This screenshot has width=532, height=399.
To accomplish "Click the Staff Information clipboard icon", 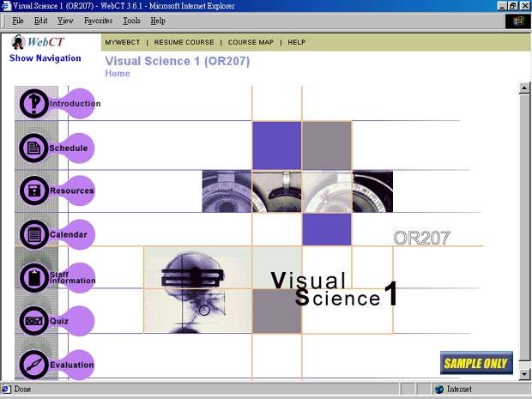I will (x=34, y=277).
